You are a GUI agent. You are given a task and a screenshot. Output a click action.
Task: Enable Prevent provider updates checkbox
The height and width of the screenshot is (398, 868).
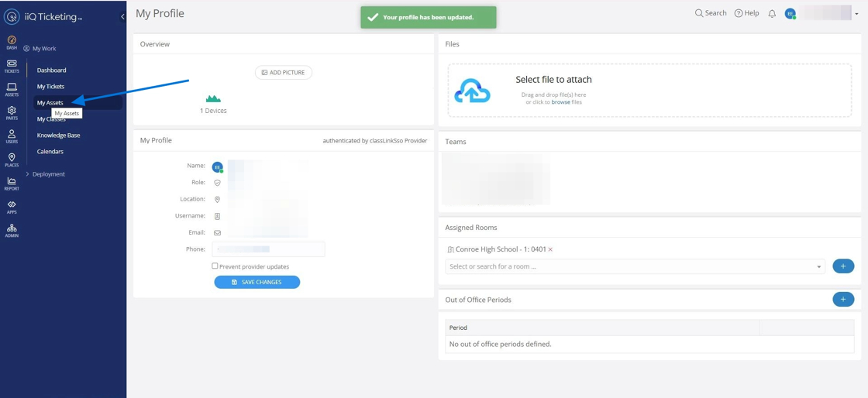(x=215, y=266)
